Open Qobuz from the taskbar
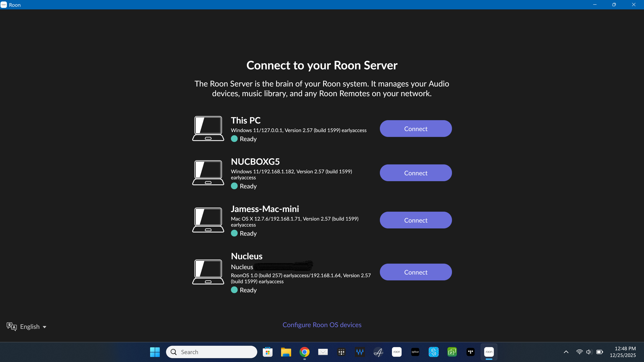The width and height of the screenshot is (644, 362). [x=415, y=352]
